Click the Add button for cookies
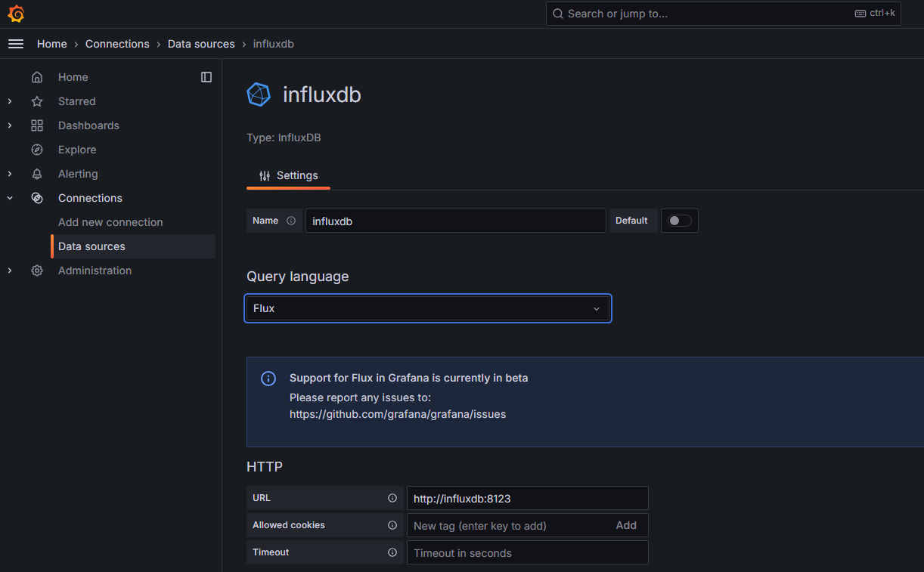 [626, 525]
